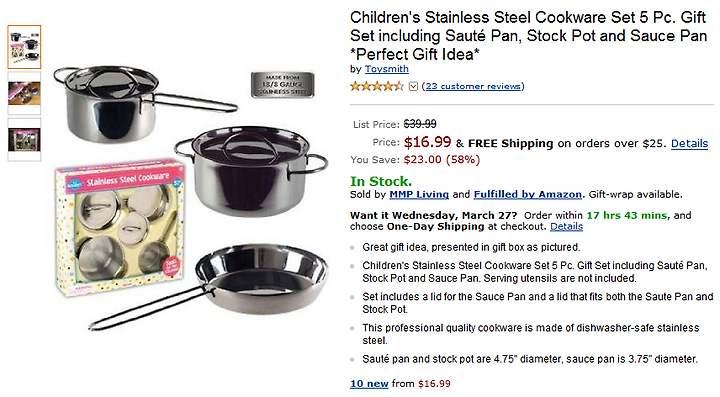Click the sauté pan image
This screenshot has height=397, width=720.
(209, 285)
